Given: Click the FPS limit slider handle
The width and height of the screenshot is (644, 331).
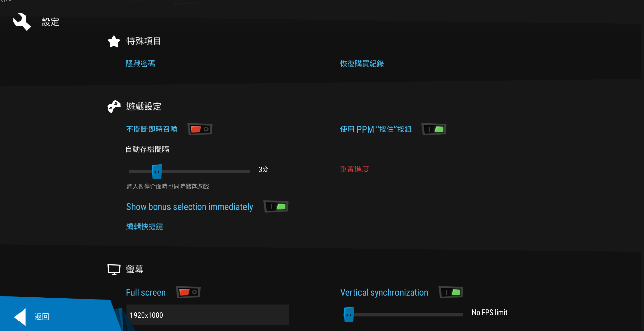Looking at the screenshot, I should click(x=349, y=315).
